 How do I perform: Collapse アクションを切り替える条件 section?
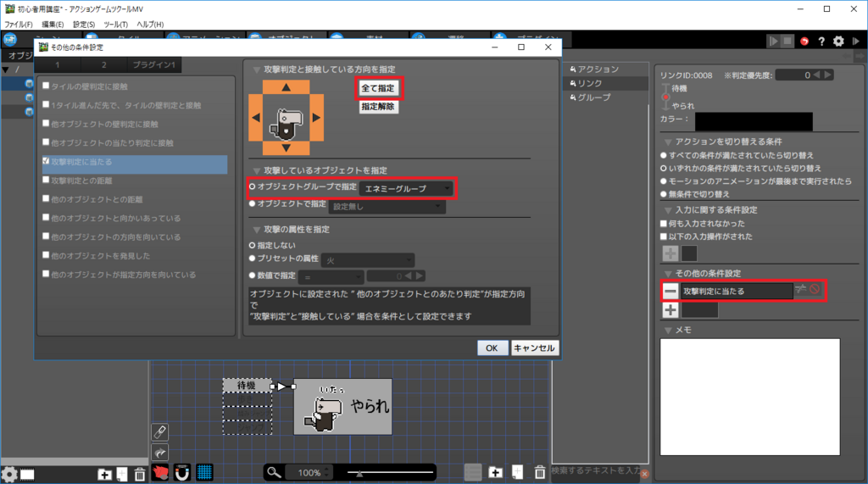click(x=668, y=142)
